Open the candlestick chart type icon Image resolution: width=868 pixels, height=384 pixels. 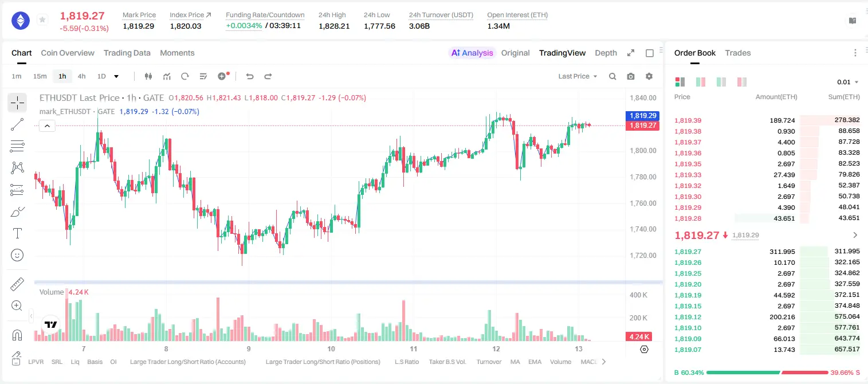coord(148,76)
